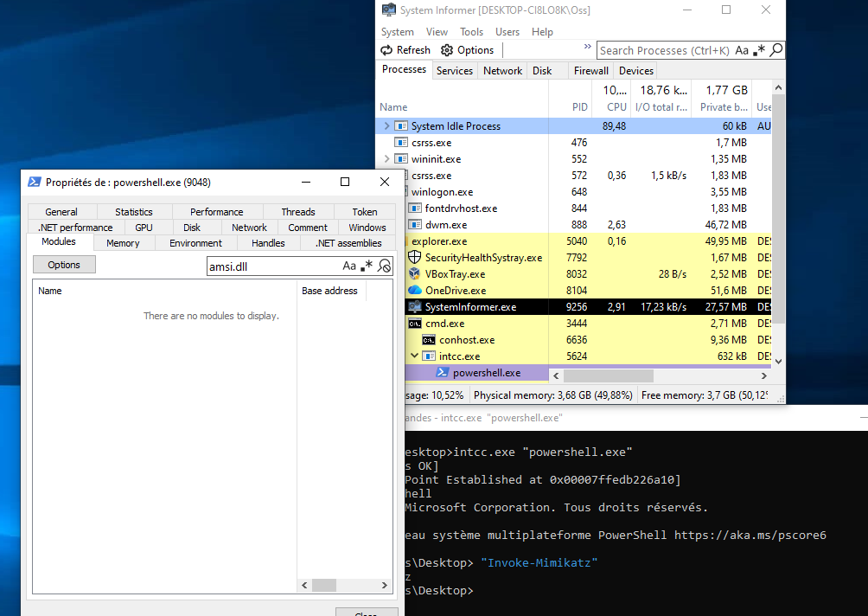The width and height of the screenshot is (868, 616).
Task: Open the Handles tab
Action: click(x=268, y=243)
